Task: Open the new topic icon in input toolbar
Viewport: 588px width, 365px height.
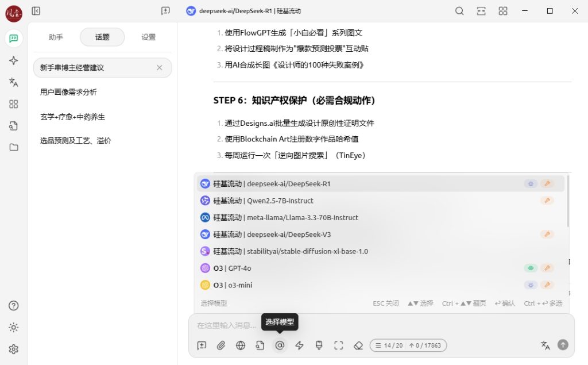Action: pos(202,345)
